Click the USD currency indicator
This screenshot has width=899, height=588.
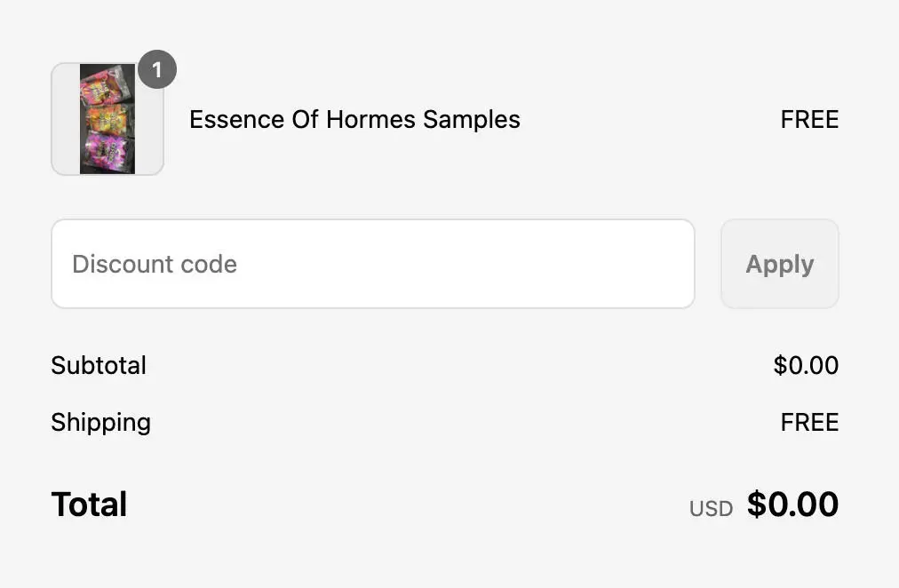click(x=711, y=509)
